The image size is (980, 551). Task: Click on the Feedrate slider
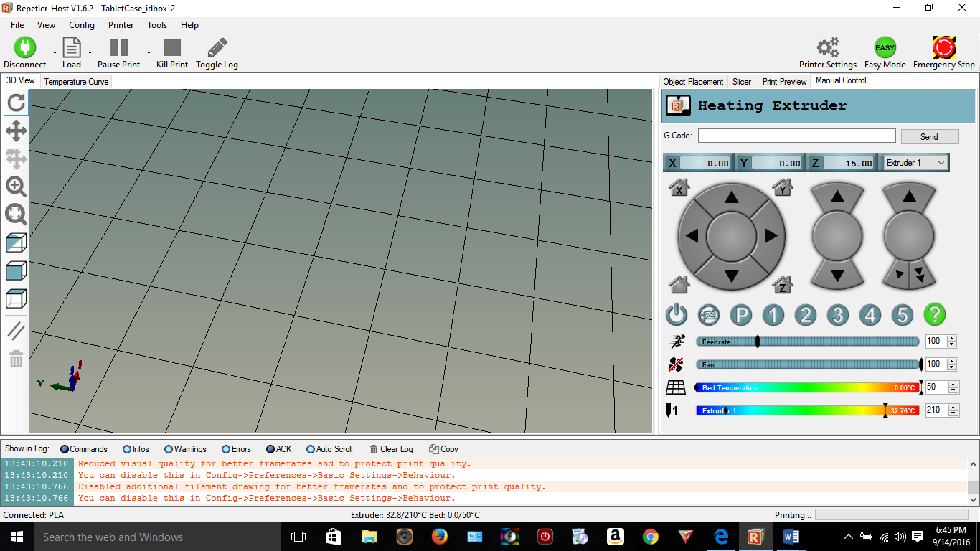807,342
